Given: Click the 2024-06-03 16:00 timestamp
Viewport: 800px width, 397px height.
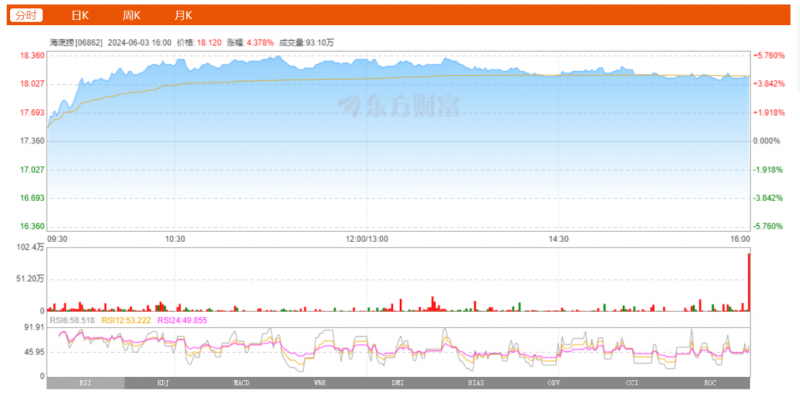Looking at the screenshot, I should tap(139, 43).
